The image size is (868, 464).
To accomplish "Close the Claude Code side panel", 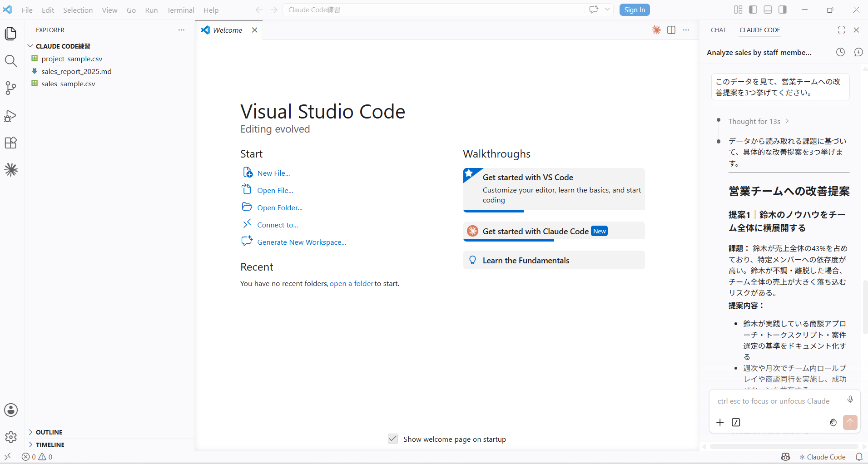I will (x=856, y=30).
